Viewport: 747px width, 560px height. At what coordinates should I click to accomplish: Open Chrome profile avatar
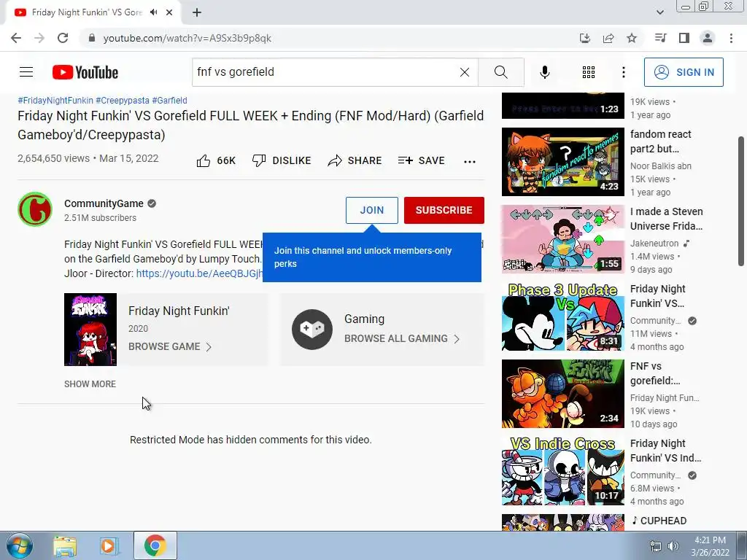pyautogui.click(x=708, y=38)
